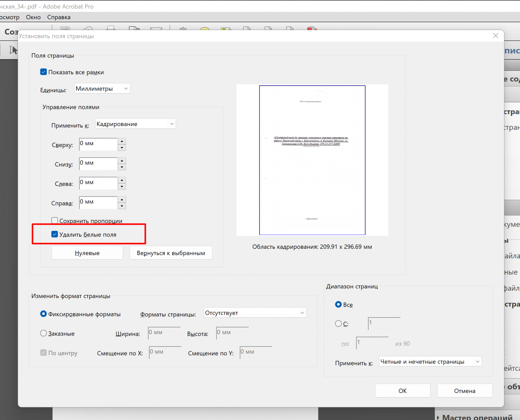The width and height of the screenshot is (520, 420).
Task: Open the Справка menu
Action: 59,17
